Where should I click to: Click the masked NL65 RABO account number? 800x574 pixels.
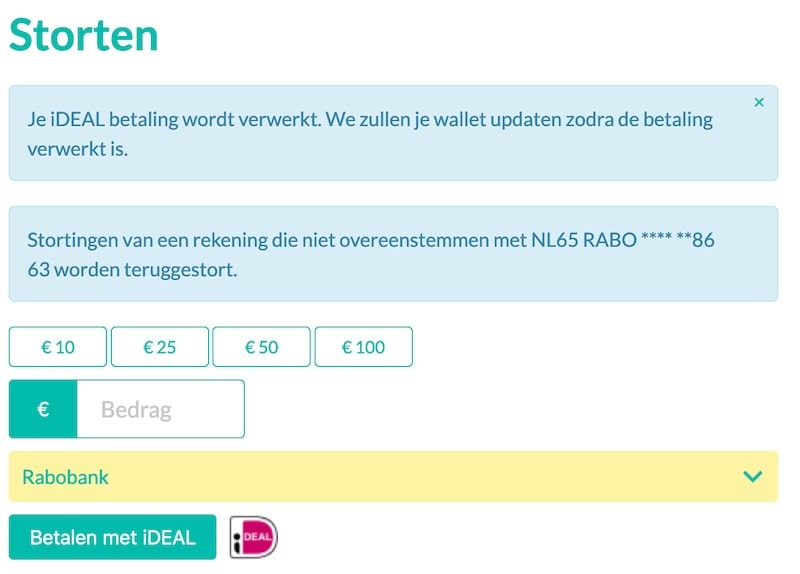click(622, 240)
